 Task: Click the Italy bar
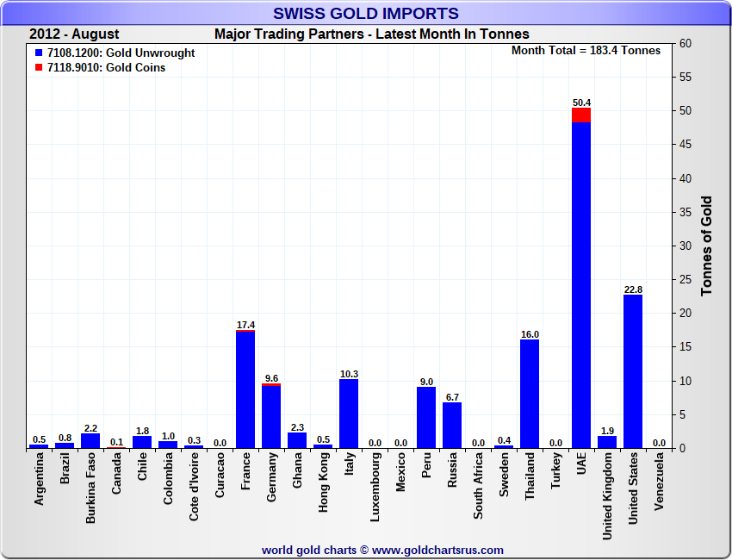click(x=349, y=414)
